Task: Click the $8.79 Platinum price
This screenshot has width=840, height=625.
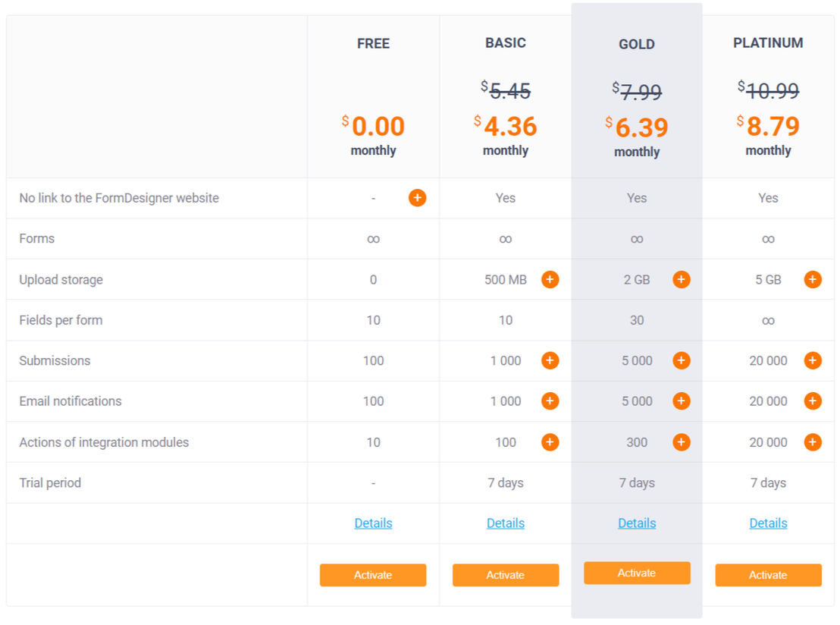Action: (x=768, y=127)
